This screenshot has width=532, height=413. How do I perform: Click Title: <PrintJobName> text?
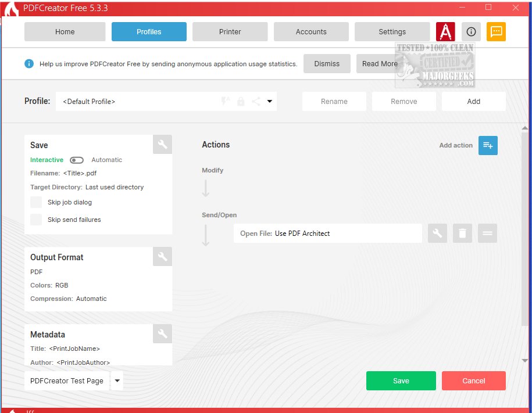65,349
